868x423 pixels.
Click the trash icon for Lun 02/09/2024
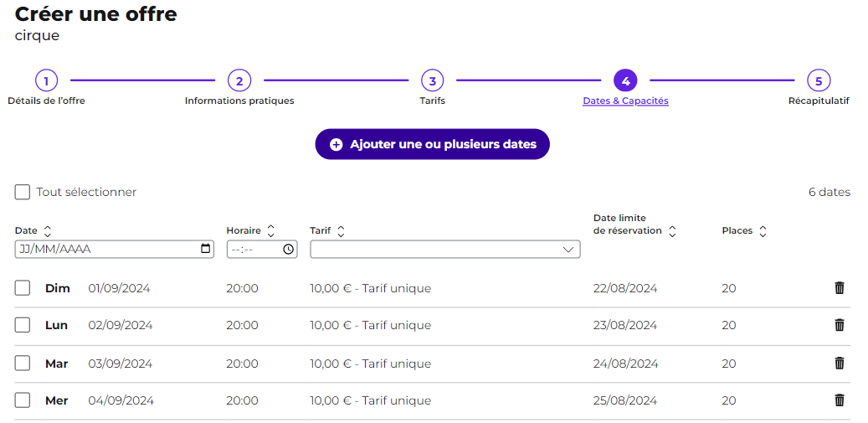(x=840, y=325)
